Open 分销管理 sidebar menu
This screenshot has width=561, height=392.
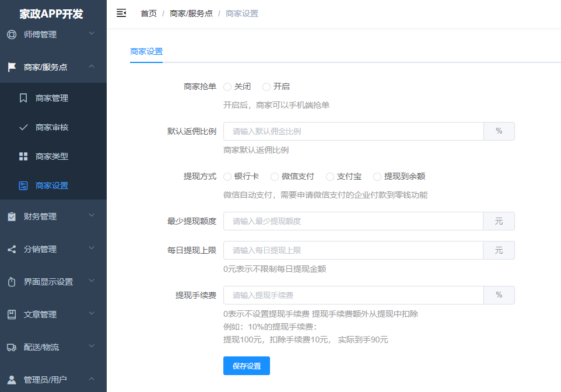click(x=53, y=249)
